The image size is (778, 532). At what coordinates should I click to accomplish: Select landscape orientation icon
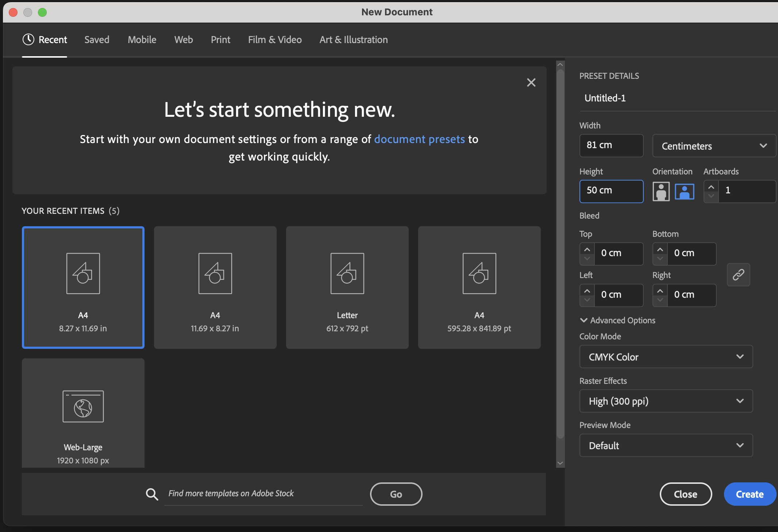click(684, 192)
